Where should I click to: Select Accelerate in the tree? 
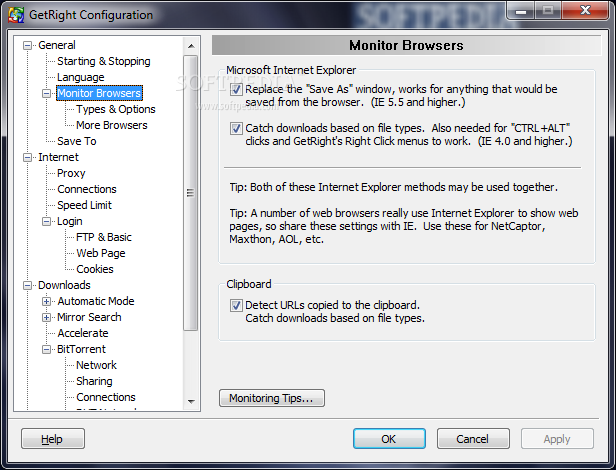(82, 333)
